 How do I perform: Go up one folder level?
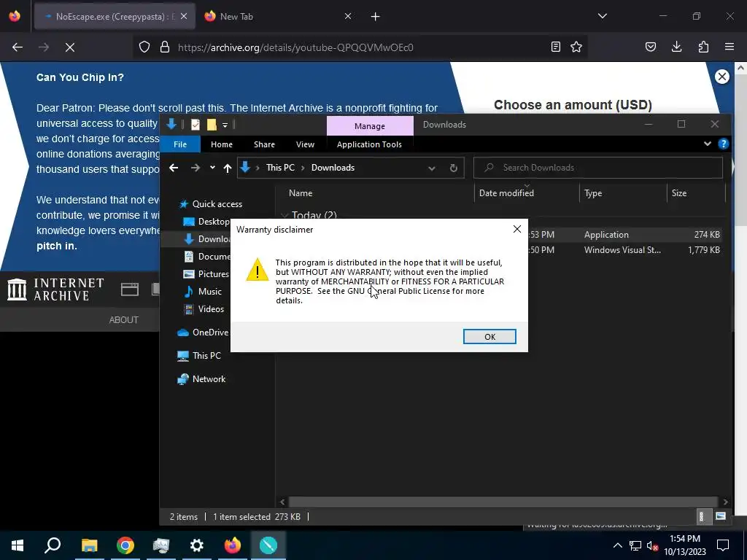point(228,168)
